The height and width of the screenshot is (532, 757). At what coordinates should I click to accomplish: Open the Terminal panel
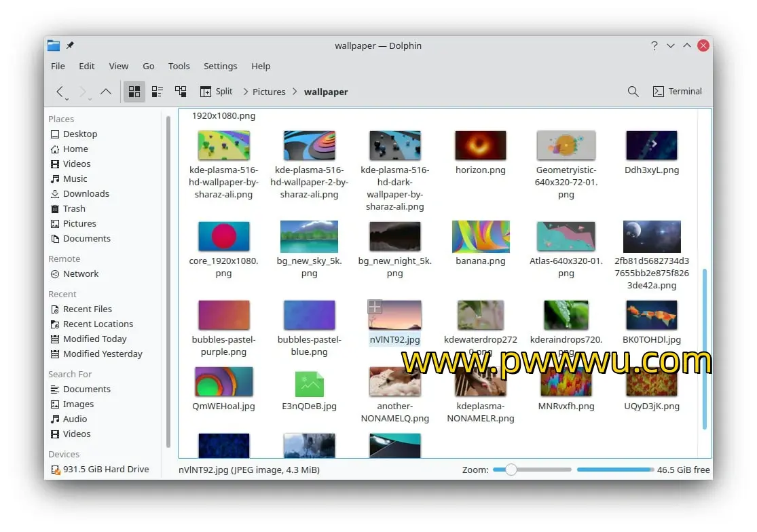click(677, 92)
